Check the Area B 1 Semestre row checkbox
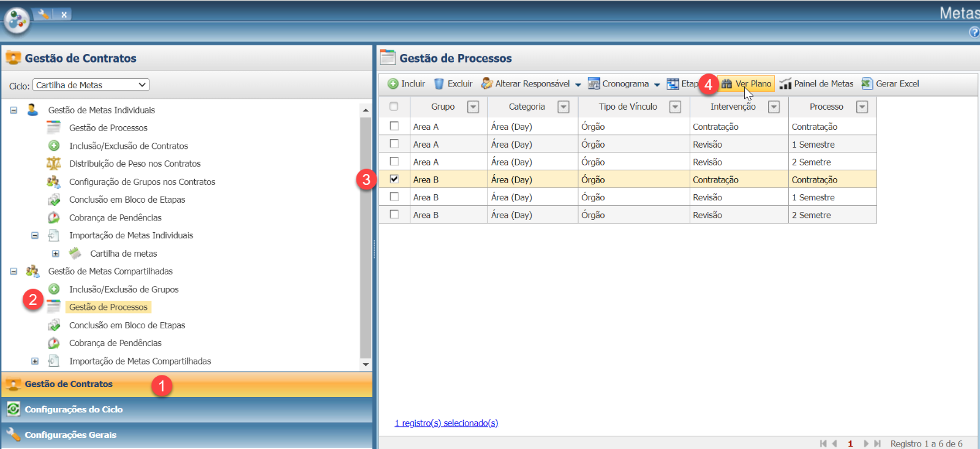The width and height of the screenshot is (980, 449). tap(394, 197)
